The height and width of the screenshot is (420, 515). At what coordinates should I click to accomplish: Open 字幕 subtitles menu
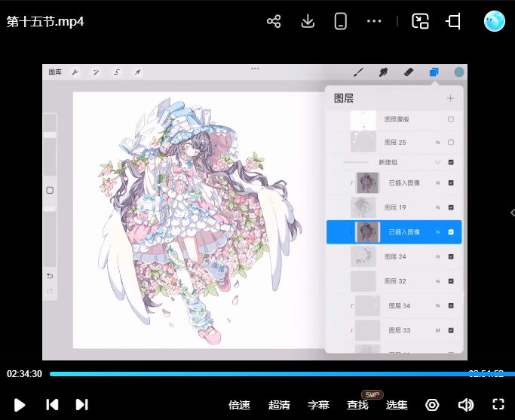point(318,405)
